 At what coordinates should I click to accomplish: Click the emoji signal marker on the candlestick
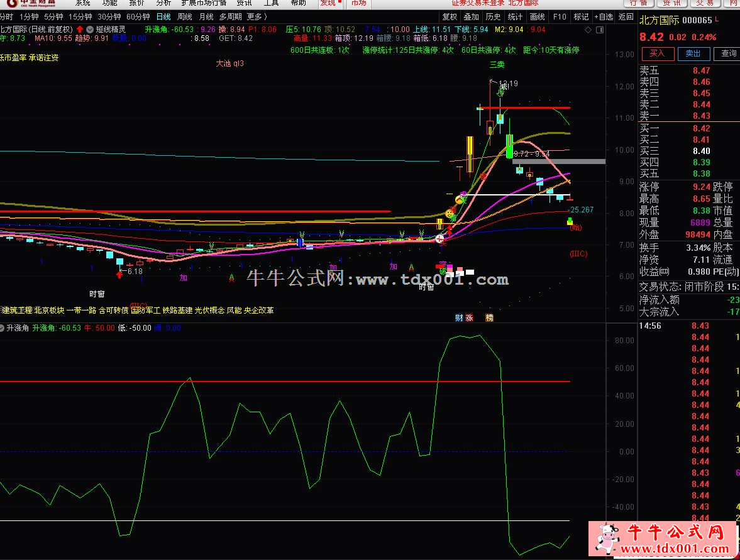click(459, 200)
